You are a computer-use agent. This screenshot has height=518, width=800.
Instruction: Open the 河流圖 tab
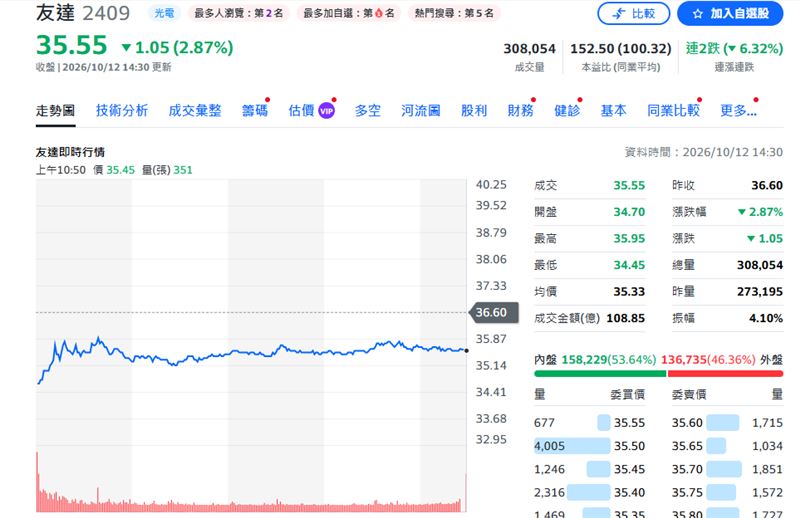tap(421, 111)
